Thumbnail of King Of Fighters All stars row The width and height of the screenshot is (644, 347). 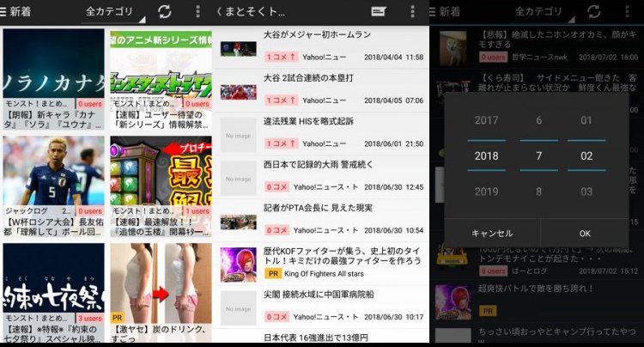238,265
